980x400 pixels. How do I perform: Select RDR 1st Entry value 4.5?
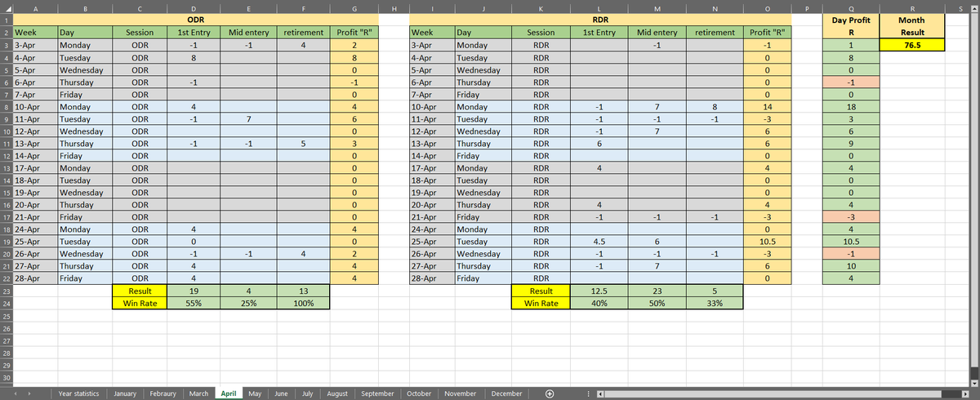click(599, 242)
